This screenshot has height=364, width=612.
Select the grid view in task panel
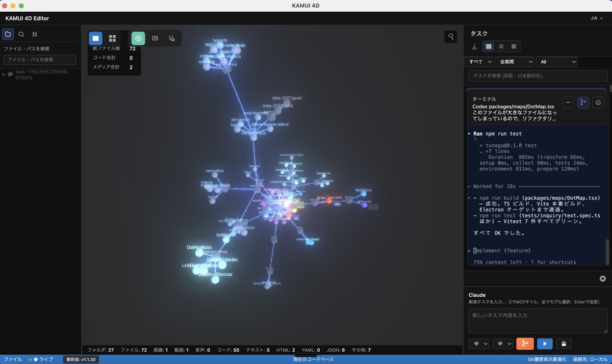[x=514, y=46]
